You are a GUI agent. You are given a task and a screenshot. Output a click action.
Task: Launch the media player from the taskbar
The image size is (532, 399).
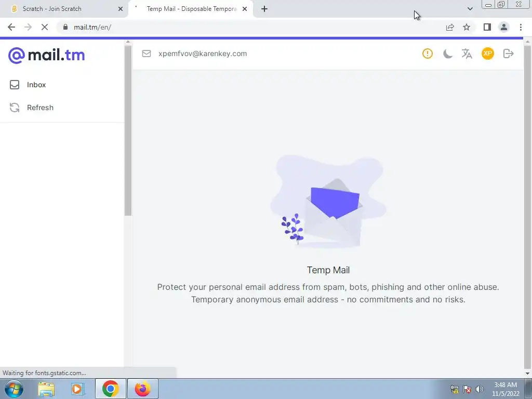(78, 389)
